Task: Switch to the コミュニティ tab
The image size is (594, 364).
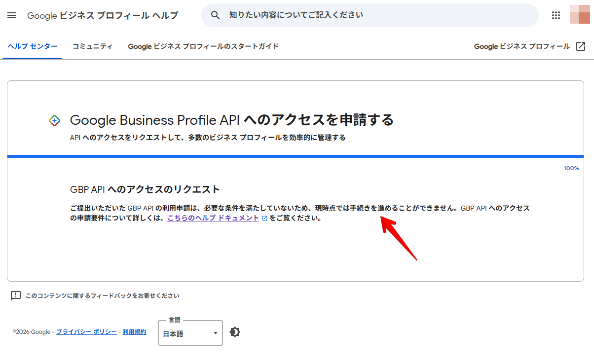Action: tap(92, 46)
